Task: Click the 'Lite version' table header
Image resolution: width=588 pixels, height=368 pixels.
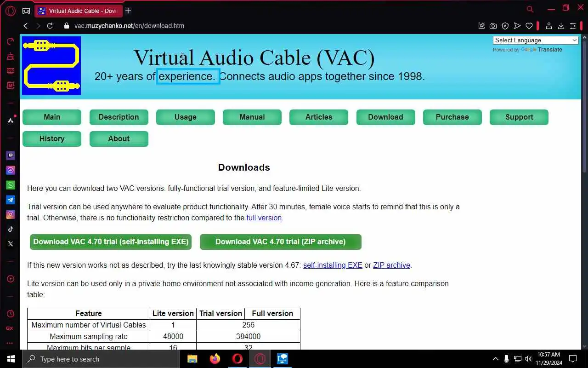Action: point(173,313)
